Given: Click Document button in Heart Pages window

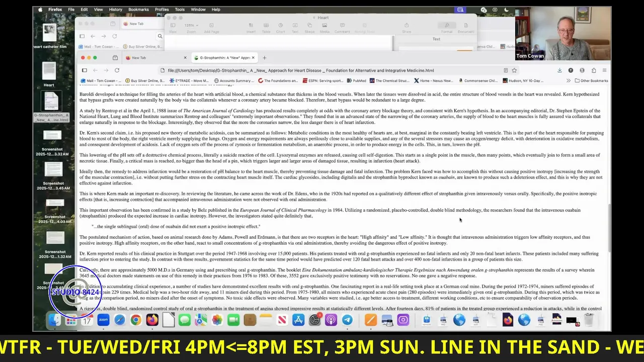Looking at the screenshot, I should coord(465,28).
